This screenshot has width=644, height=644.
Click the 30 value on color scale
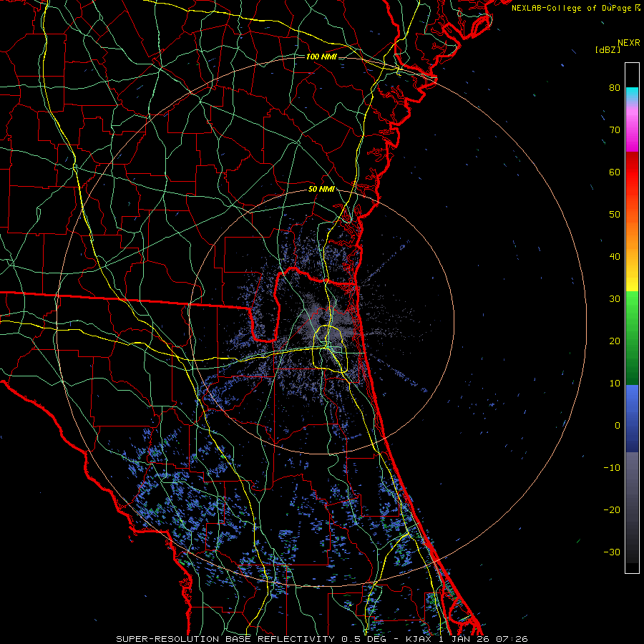click(x=615, y=298)
